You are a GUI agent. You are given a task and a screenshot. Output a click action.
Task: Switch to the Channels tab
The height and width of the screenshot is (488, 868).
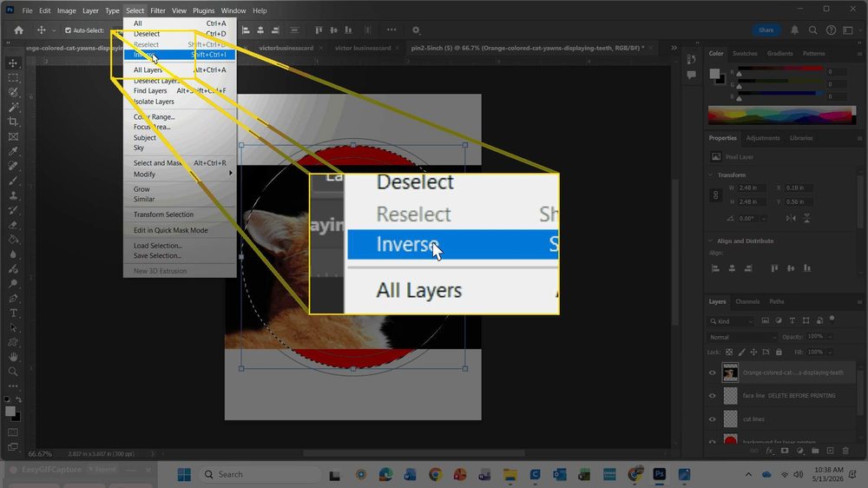pos(747,302)
